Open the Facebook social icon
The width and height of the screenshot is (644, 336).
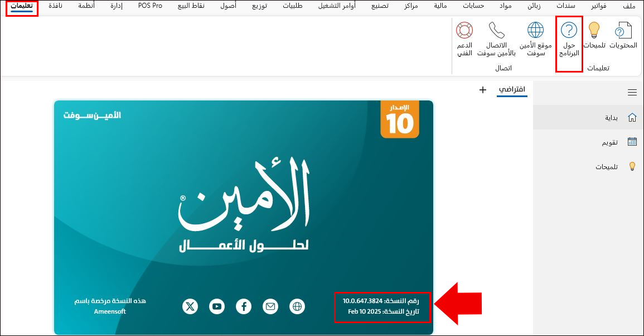pyautogui.click(x=244, y=306)
